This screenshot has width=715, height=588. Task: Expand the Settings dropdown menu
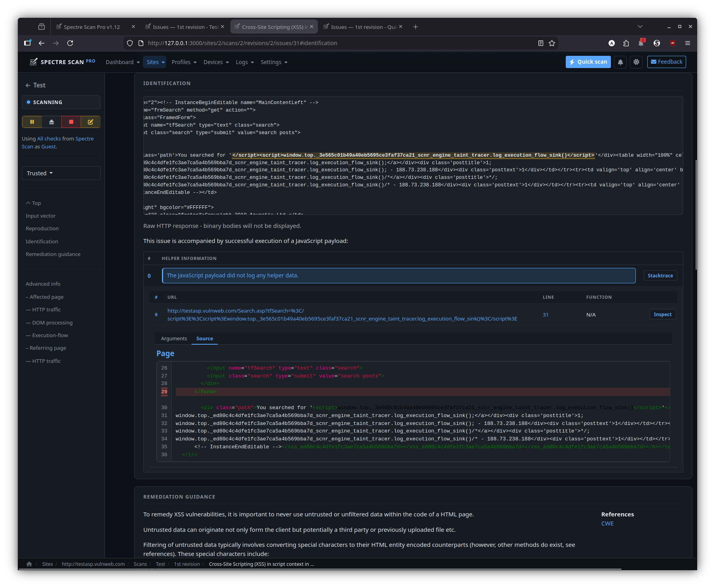coord(274,62)
